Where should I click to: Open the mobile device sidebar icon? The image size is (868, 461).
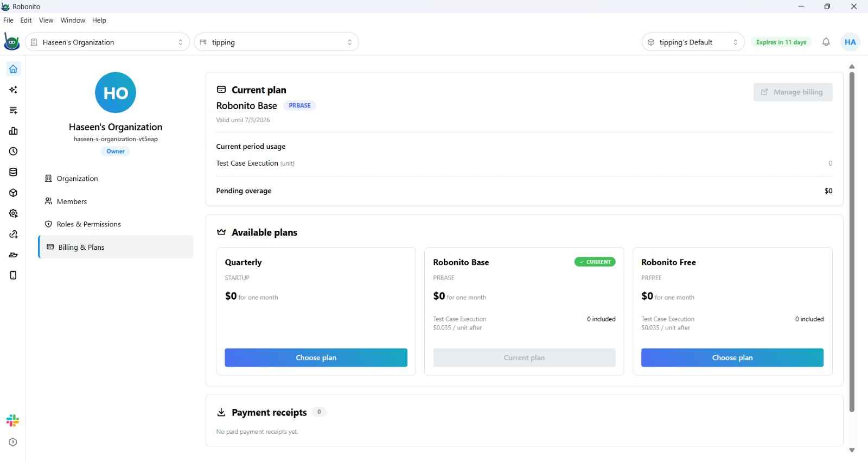[13, 275]
